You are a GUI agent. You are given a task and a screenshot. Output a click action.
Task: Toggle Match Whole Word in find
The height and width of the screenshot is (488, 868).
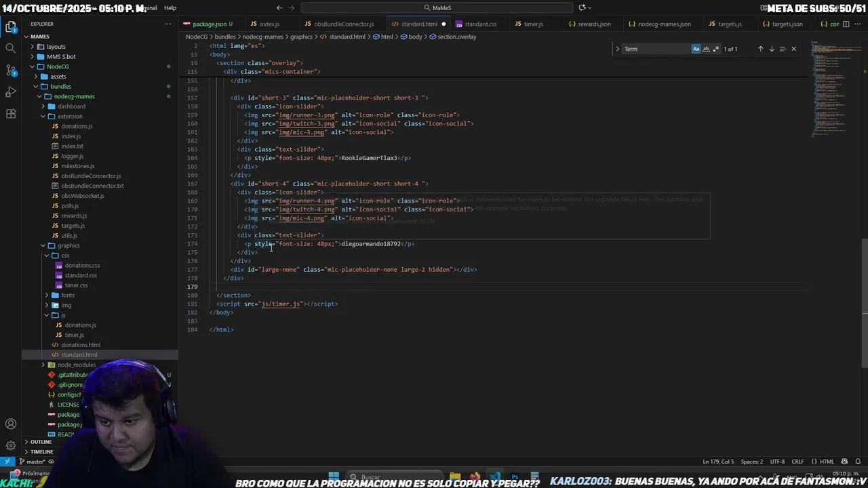(706, 49)
